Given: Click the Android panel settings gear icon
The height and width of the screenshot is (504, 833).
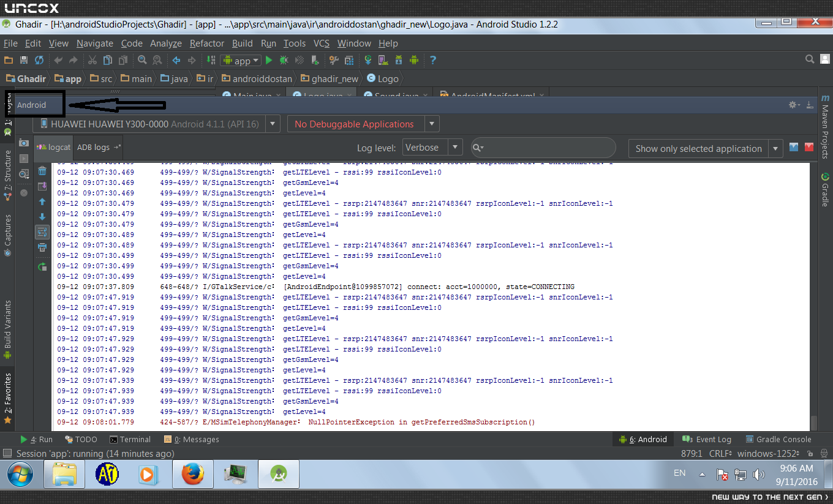Looking at the screenshot, I should (x=794, y=105).
